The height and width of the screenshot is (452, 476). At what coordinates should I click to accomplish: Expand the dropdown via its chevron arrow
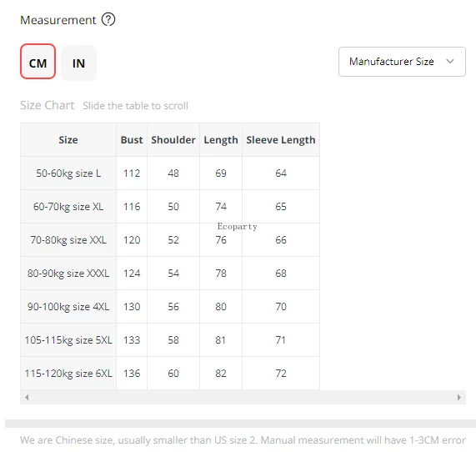(450, 62)
